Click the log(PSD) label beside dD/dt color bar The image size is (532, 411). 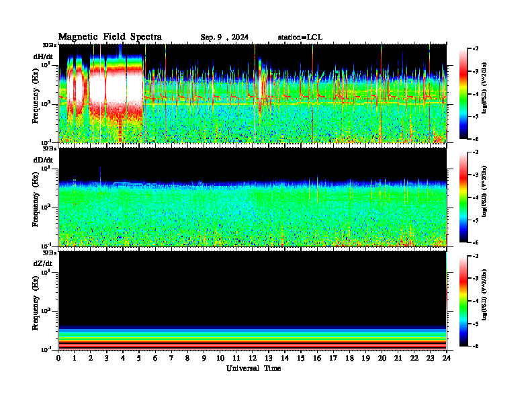484,191
